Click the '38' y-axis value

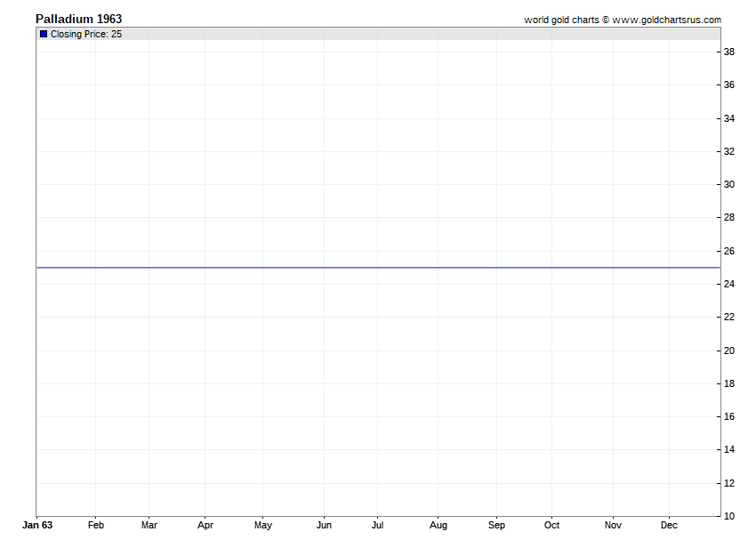pos(729,52)
